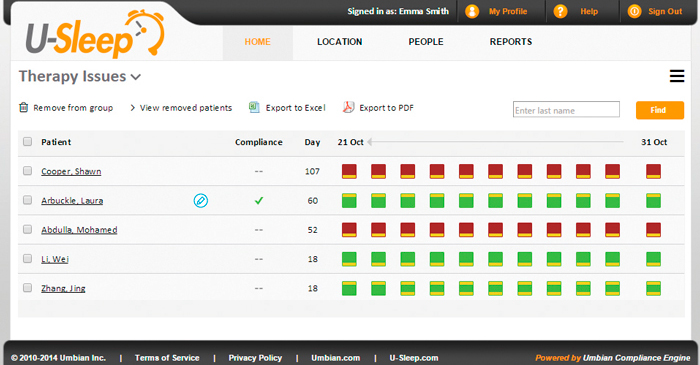Image resolution: width=700 pixels, height=365 pixels.
Task: Open patient Arbuckle, Laura
Action: (72, 201)
